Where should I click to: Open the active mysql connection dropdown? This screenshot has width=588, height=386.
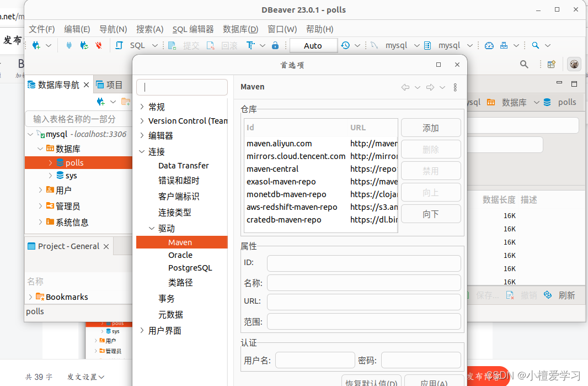[x=416, y=45]
